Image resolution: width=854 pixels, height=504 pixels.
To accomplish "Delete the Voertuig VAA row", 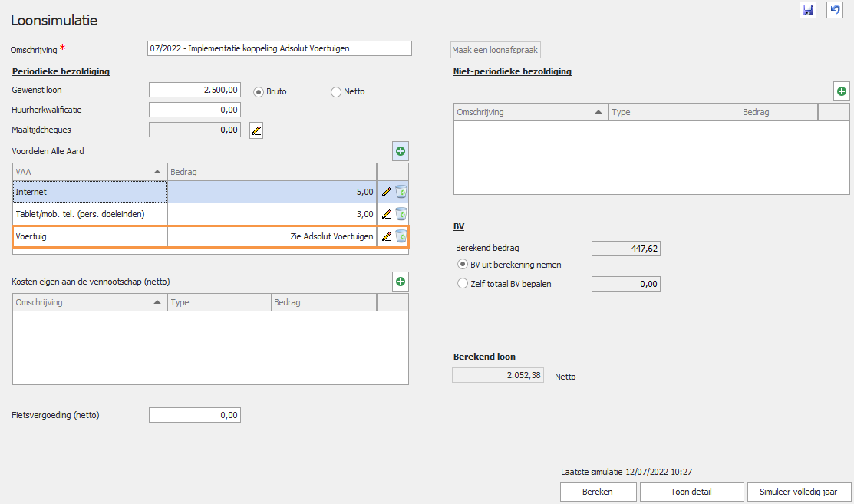I will (401, 236).
